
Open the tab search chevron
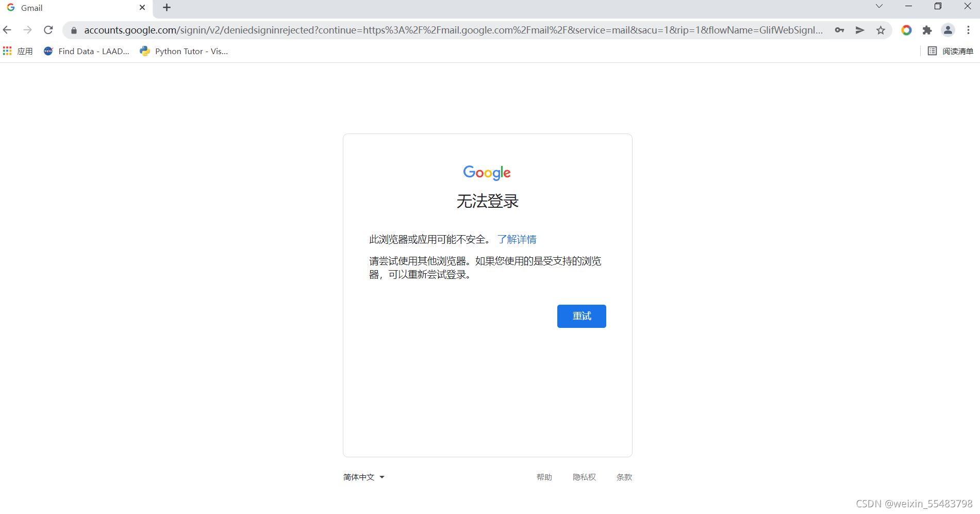click(879, 6)
